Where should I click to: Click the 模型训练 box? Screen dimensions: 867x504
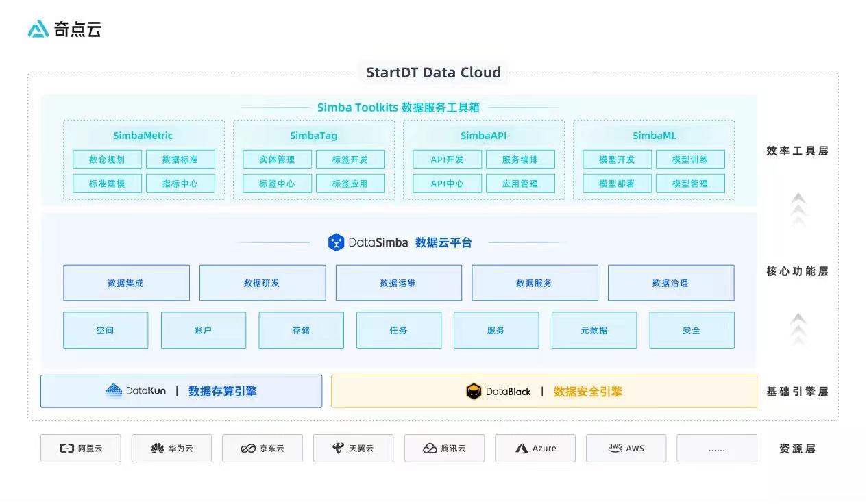tap(690, 160)
